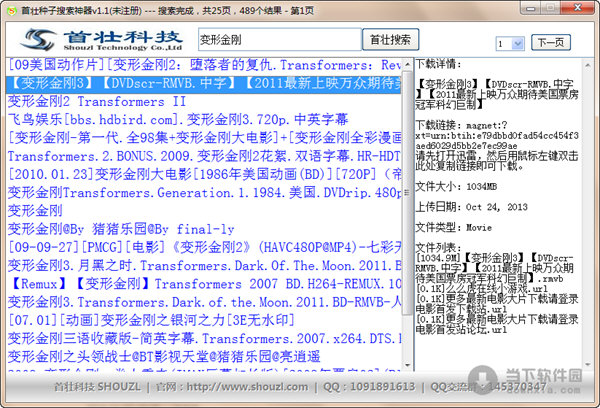Image resolution: width=600 pixels, height=408 pixels.
Task: Select result [变形金刚-第一代.全98集+变形金刚大电影]
Action: pos(204,138)
